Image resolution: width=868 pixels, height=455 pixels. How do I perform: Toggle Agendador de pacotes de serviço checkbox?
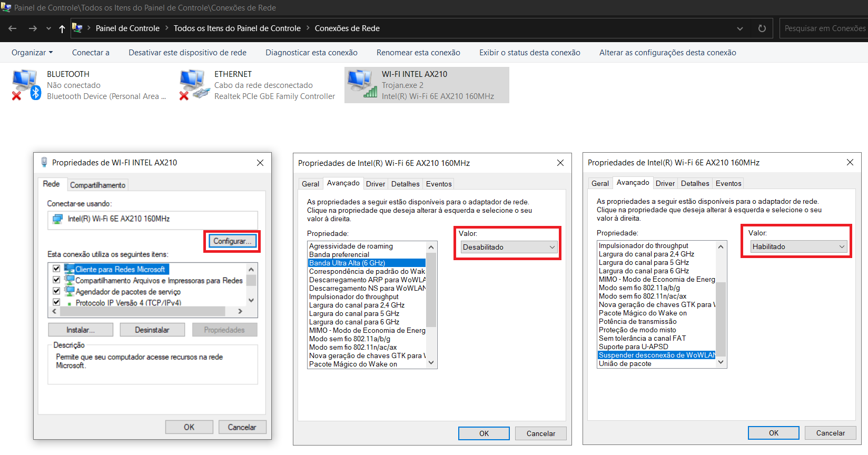pos(56,291)
